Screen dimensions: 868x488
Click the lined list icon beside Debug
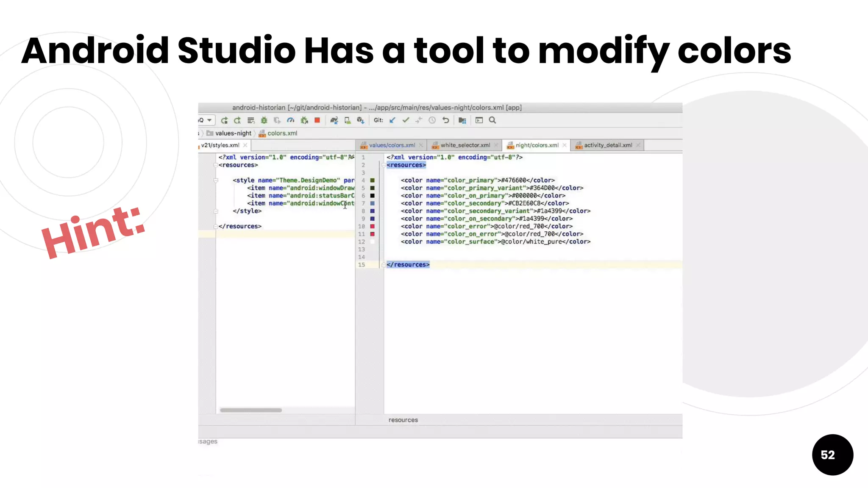pyautogui.click(x=251, y=120)
